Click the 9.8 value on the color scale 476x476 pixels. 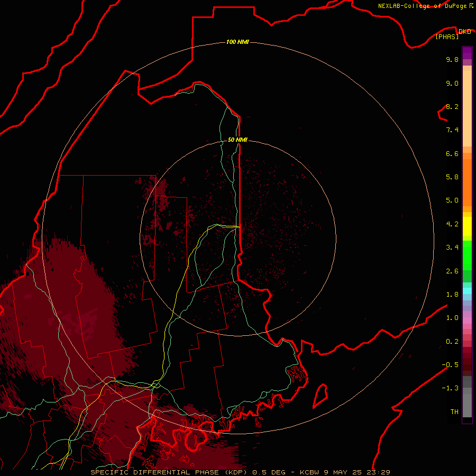coord(452,59)
